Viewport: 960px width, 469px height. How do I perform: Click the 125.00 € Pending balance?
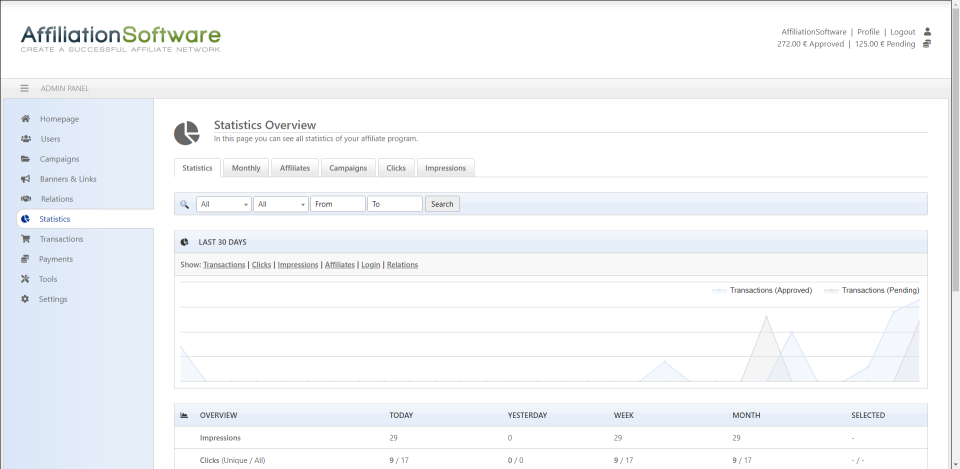885,44
